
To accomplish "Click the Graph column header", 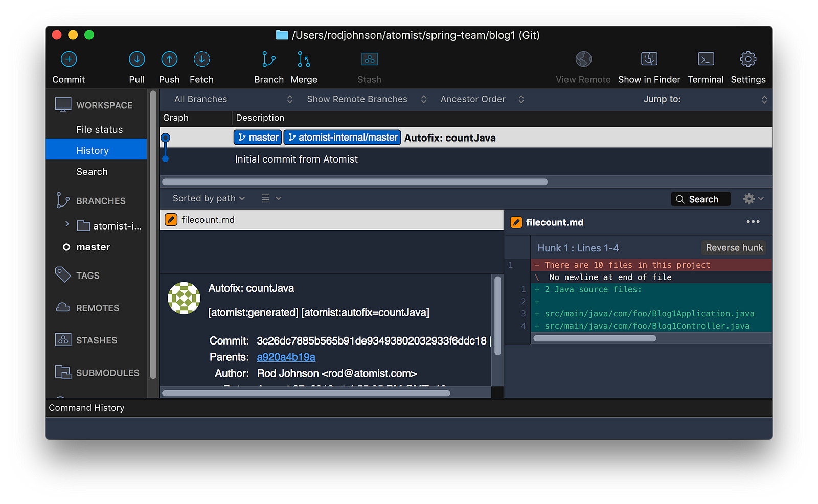I will (x=176, y=118).
